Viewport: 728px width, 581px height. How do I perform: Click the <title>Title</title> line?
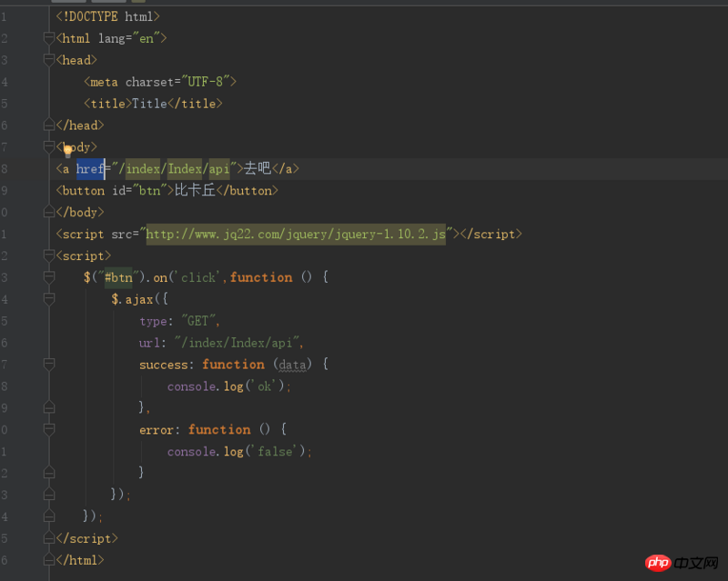pos(153,104)
